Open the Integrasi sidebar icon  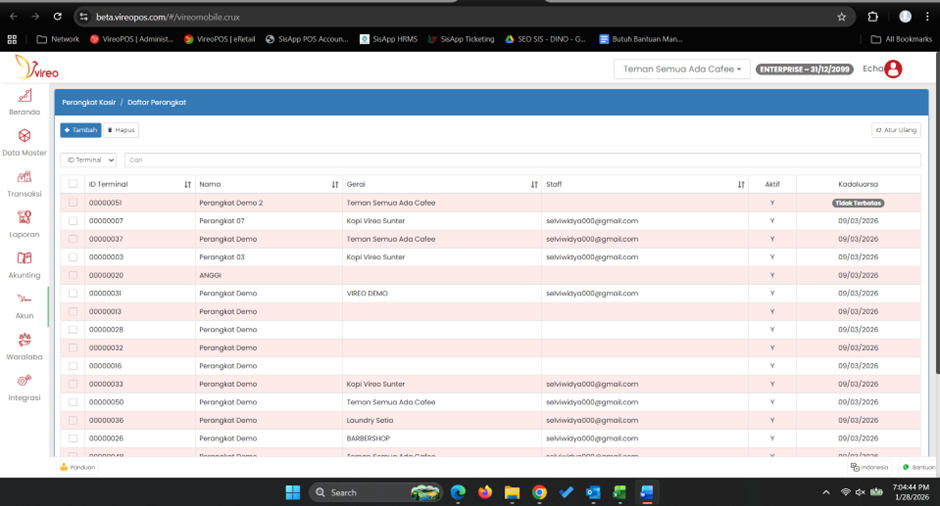pos(24,381)
